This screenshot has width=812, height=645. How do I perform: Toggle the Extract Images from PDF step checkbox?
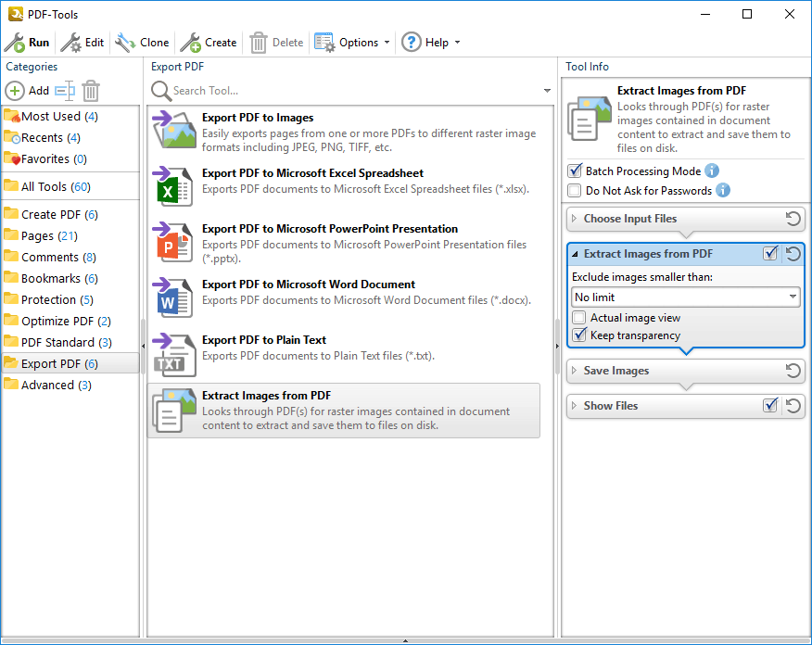tap(770, 253)
